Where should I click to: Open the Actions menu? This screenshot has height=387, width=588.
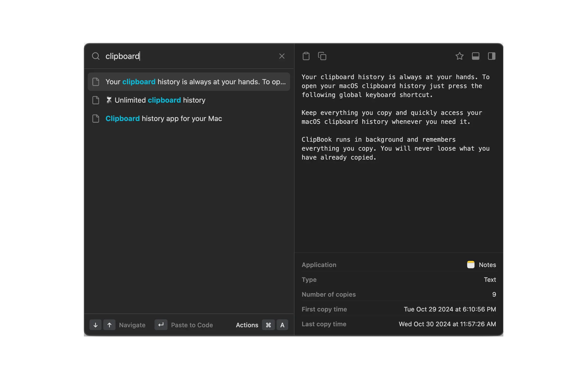click(x=247, y=325)
